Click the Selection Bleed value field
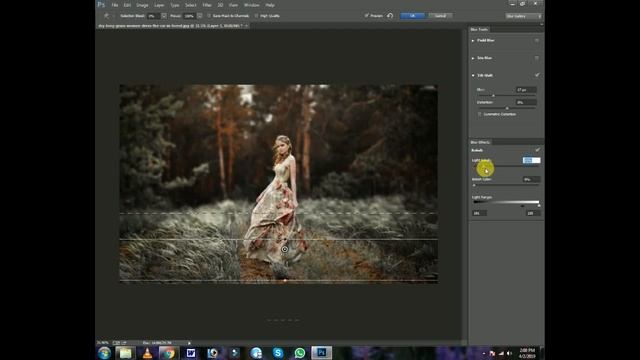The width and height of the screenshot is (640, 360). pos(153,16)
